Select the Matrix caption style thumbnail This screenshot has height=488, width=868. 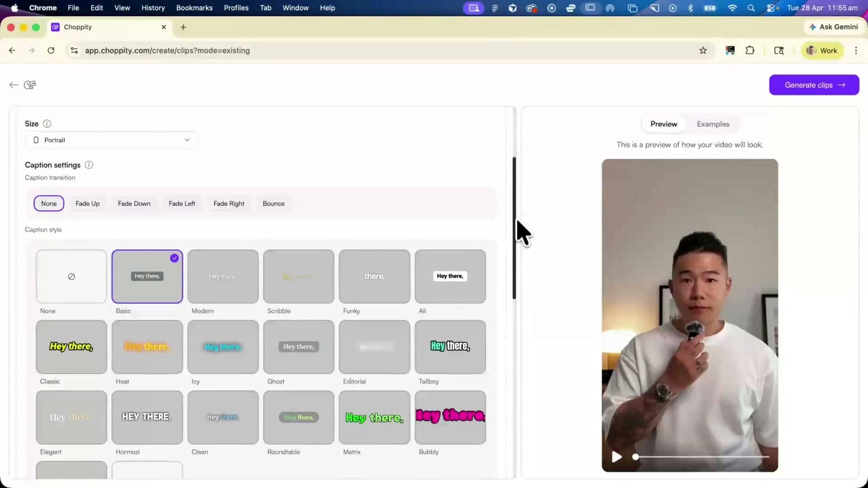coord(374,418)
